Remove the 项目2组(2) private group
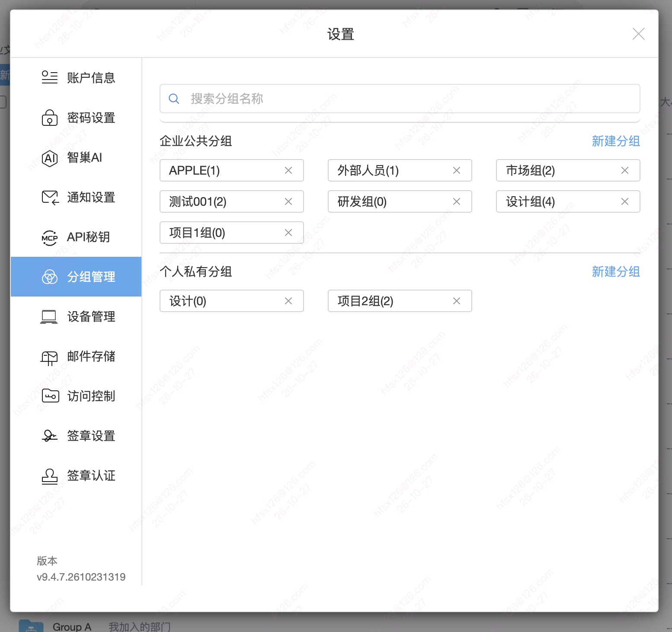 tap(457, 301)
